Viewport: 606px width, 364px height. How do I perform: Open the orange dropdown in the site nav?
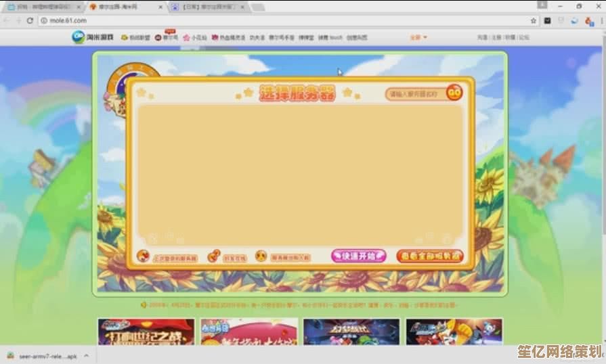(x=418, y=37)
